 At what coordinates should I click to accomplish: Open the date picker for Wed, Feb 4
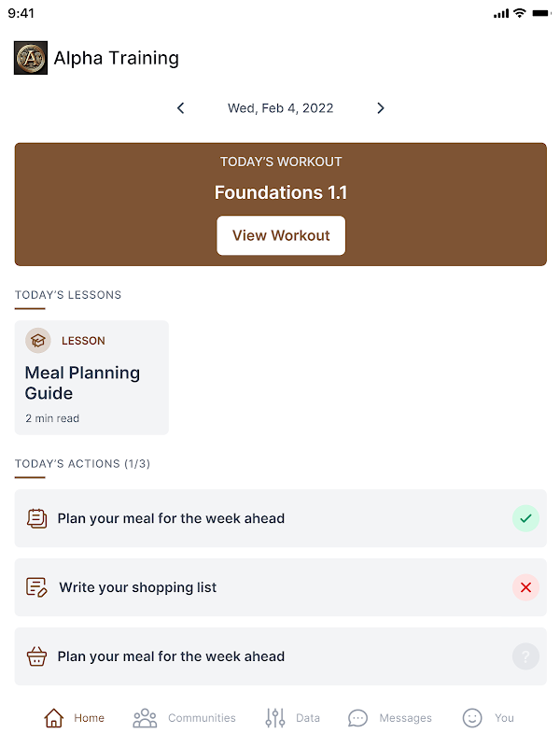point(280,108)
